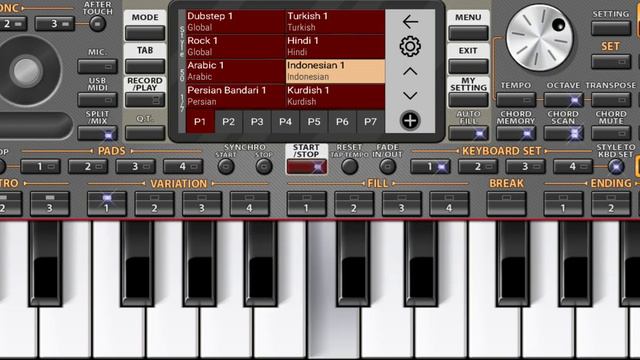This screenshot has height=360, width=640.
Task: Click the BREAK button
Action: pyautogui.click(x=507, y=204)
